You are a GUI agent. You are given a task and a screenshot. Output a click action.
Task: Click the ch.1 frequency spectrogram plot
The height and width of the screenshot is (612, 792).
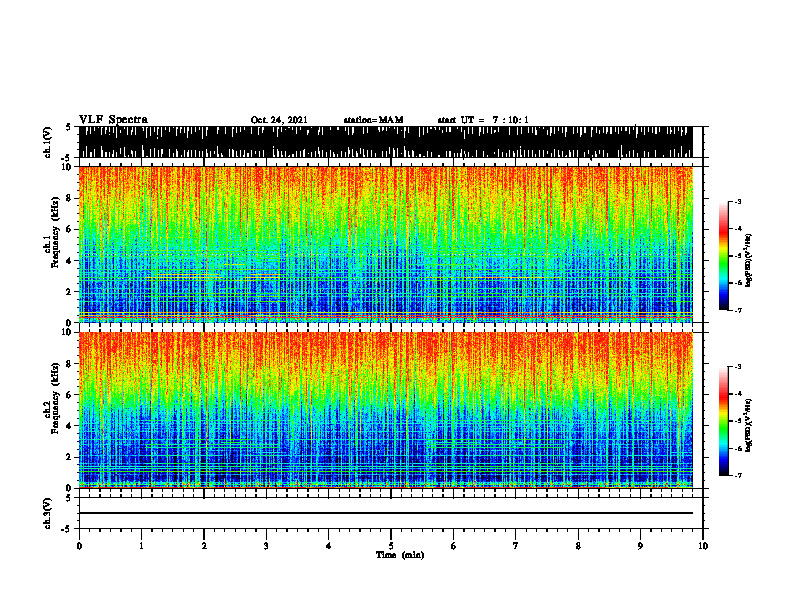[x=385, y=244]
